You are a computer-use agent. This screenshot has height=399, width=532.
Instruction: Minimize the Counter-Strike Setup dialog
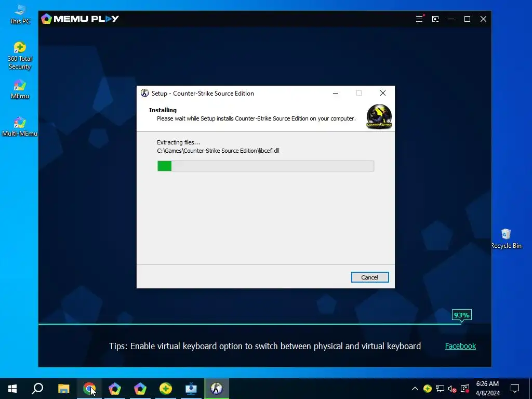point(336,94)
